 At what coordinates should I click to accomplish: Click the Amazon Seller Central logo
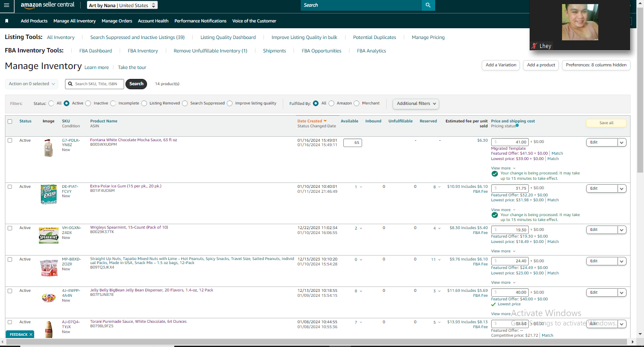tap(48, 5)
